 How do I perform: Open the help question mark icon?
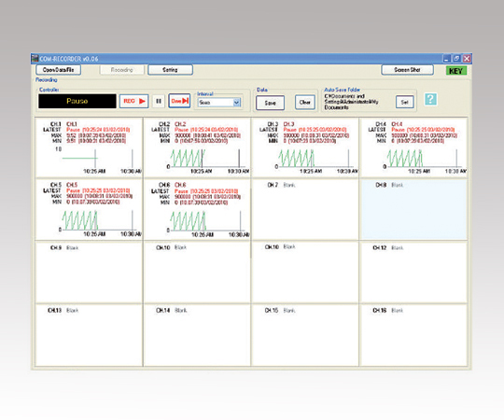(x=430, y=99)
